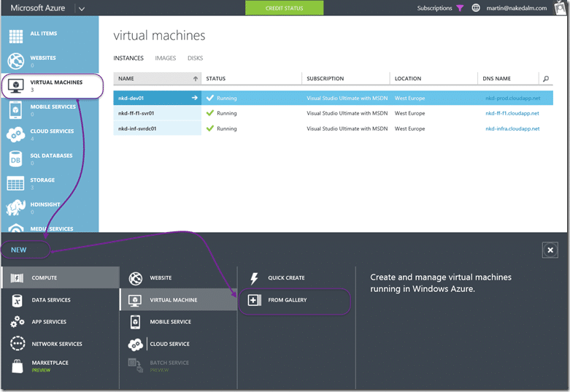Open the Subscriptions link in header
Screen dimensions: 570x392
tap(434, 8)
